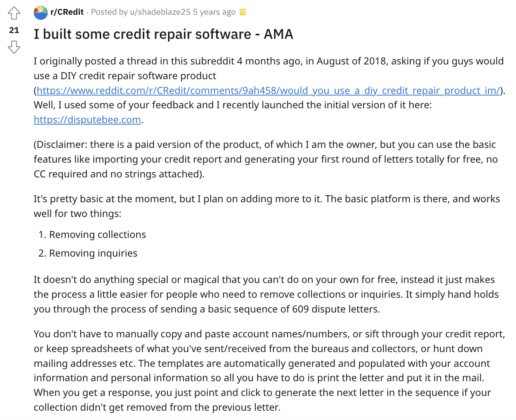Click the yellow archived post icon
The image size is (516, 420).
[243, 12]
